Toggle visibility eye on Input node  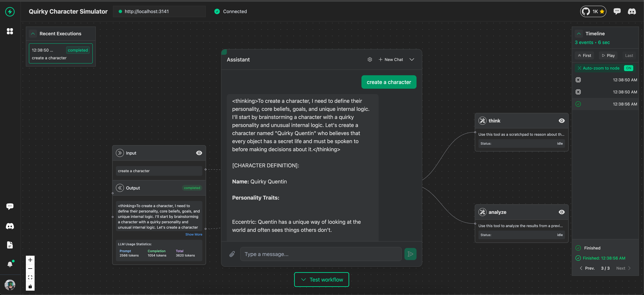[199, 153]
